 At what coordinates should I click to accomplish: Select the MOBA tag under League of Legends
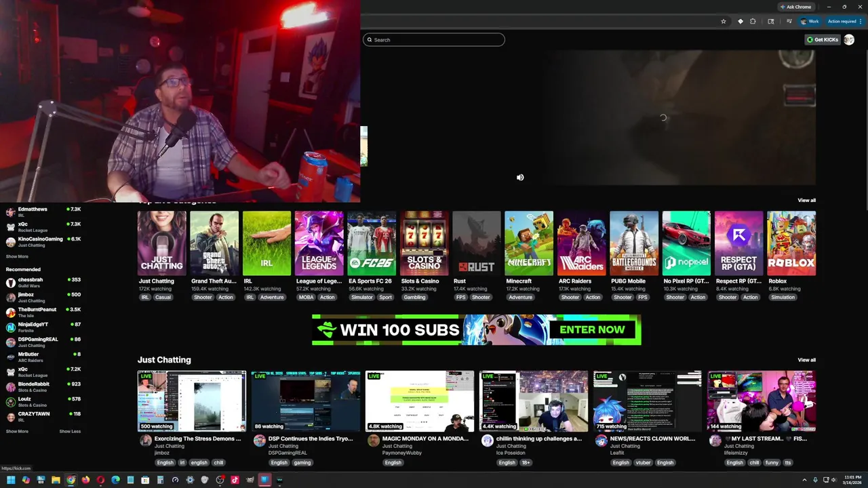[x=306, y=297]
